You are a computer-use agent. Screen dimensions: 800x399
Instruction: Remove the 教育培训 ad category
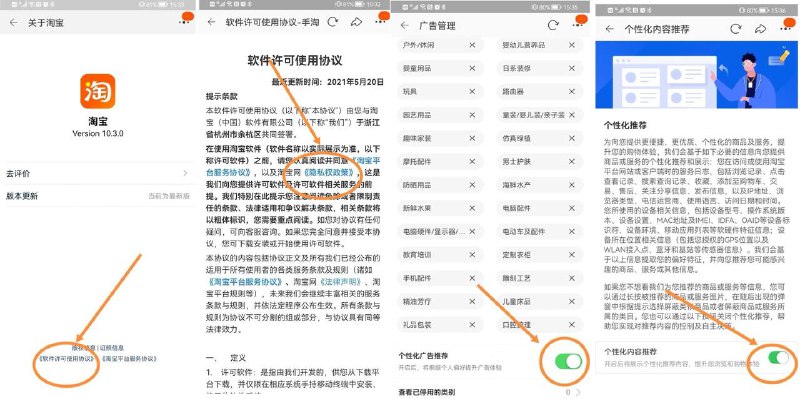pos(472,255)
